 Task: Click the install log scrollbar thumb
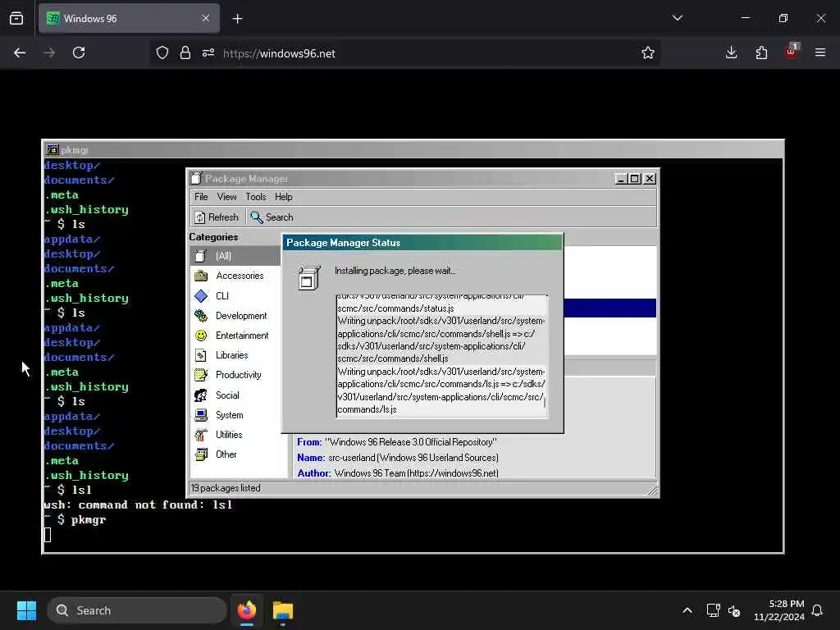tap(545, 402)
